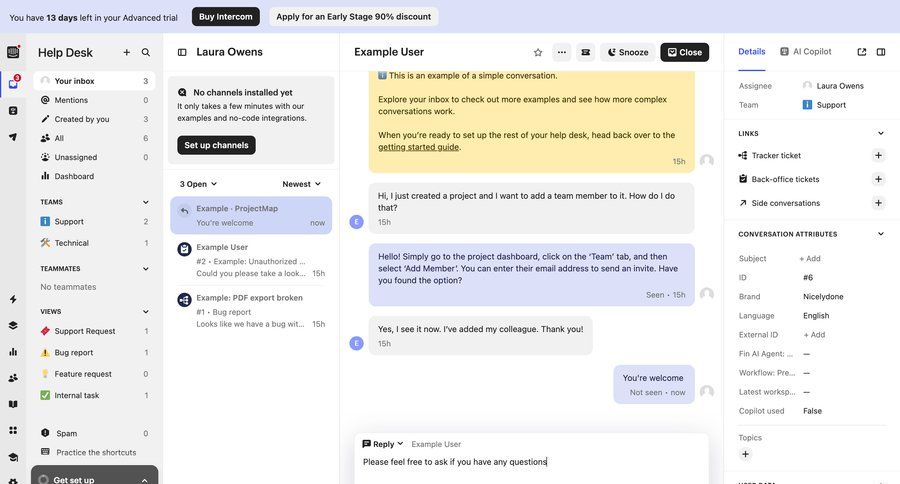Open the Example: PDF export broken conversation
900x484 pixels.
[x=251, y=311]
